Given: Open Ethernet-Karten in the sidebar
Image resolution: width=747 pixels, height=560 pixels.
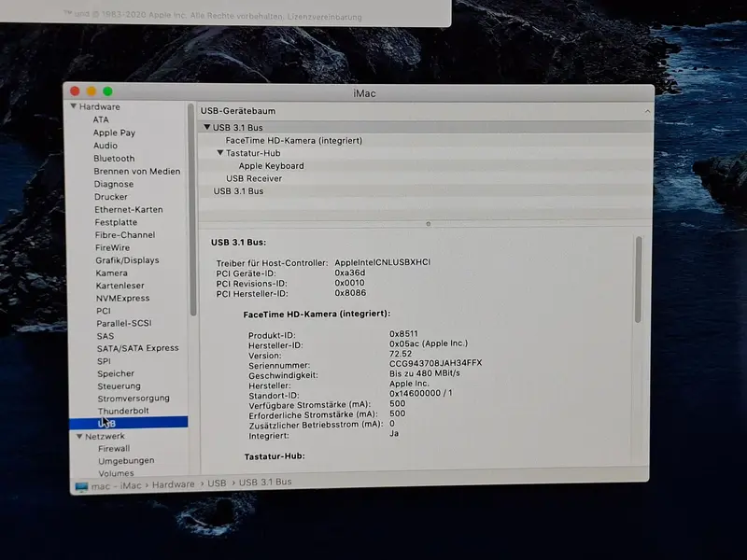Looking at the screenshot, I should click(129, 209).
